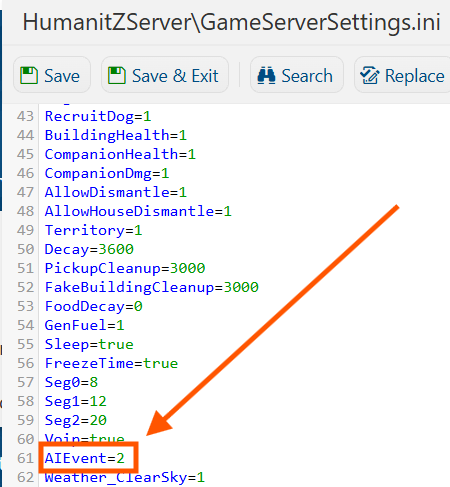Click the binoculars icon on Search
This screenshot has height=487, width=450.
coord(266,75)
